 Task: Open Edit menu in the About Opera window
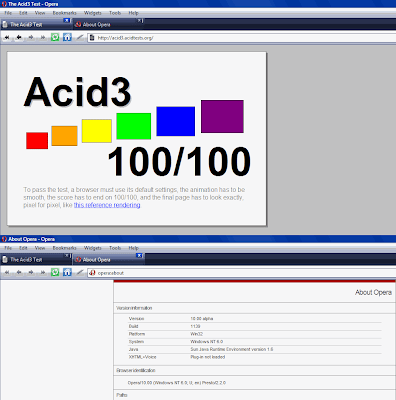coord(23,248)
